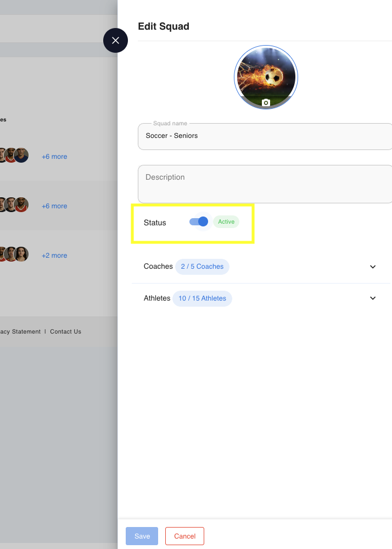Save the squad changes
The image size is (392, 549).
(142, 536)
